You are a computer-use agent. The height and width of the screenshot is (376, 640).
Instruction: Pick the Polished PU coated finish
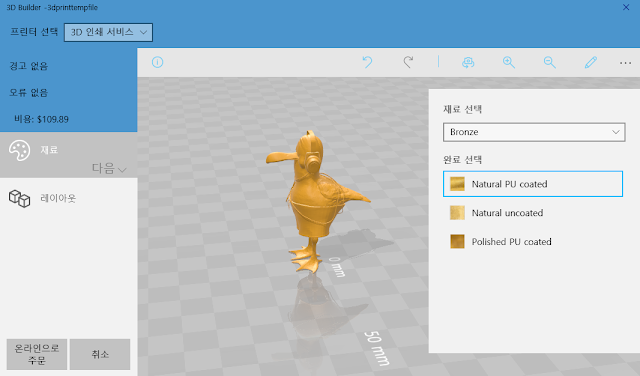(533, 242)
